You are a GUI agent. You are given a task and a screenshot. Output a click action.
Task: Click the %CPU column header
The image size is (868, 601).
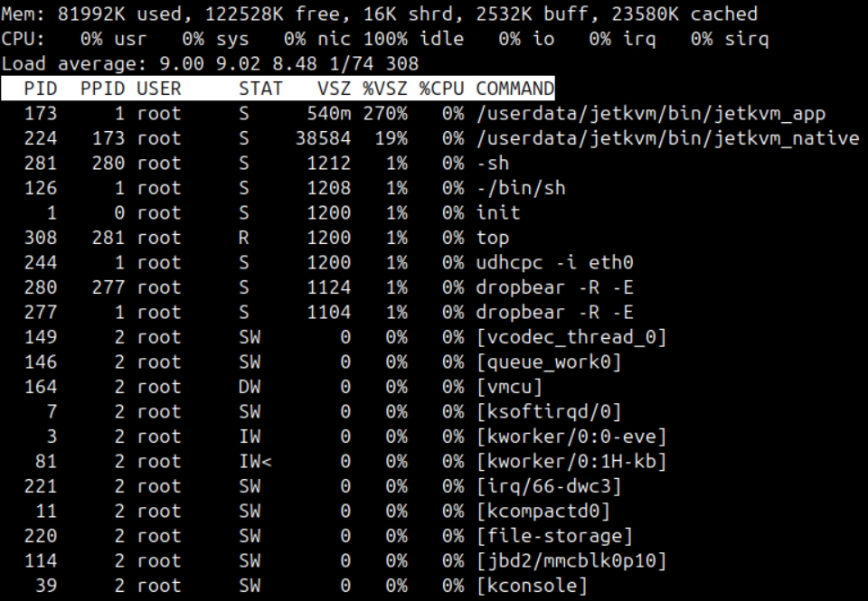pos(440,89)
